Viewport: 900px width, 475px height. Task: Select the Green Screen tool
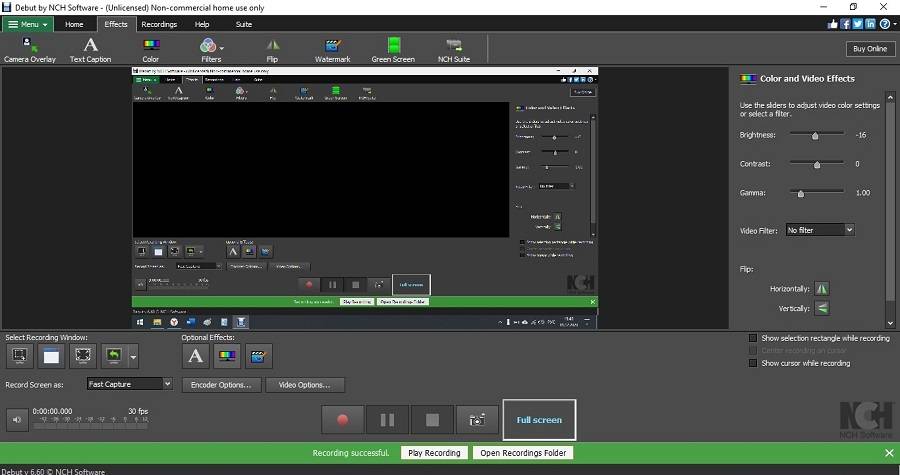393,48
